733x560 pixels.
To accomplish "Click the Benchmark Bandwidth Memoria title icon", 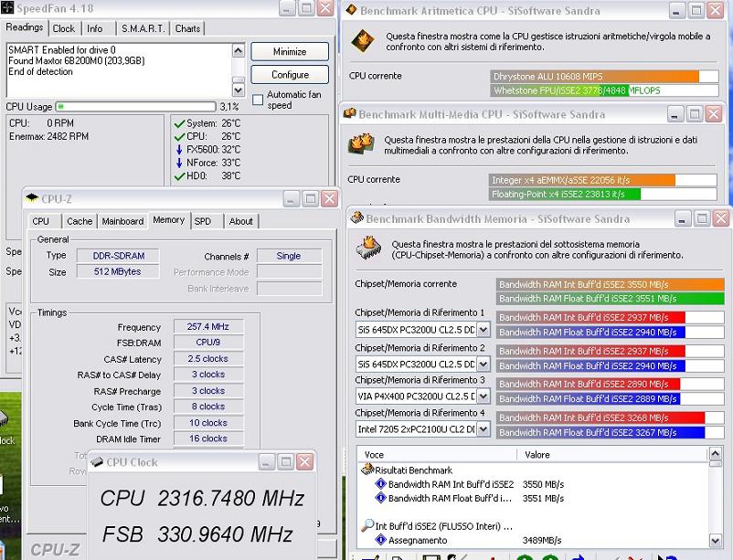I will coord(357,217).
